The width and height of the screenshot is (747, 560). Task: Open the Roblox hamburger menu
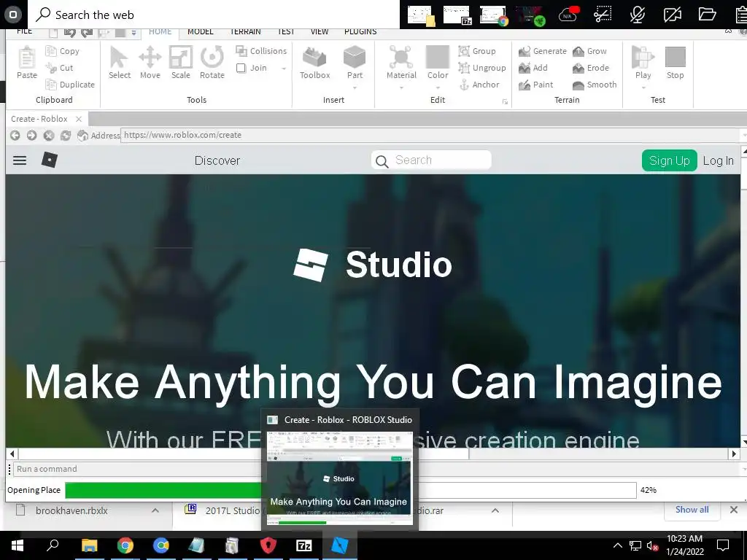pos(20,160)
